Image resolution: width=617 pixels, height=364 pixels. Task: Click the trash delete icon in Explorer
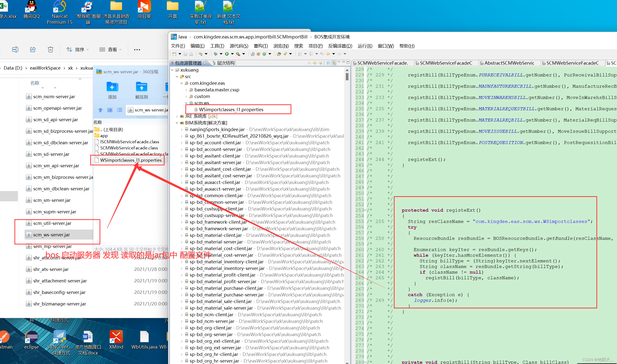[x=50, y=49]
